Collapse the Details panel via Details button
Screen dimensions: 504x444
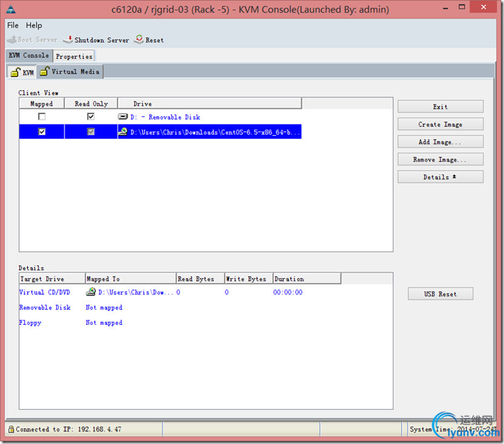(440, 176)
